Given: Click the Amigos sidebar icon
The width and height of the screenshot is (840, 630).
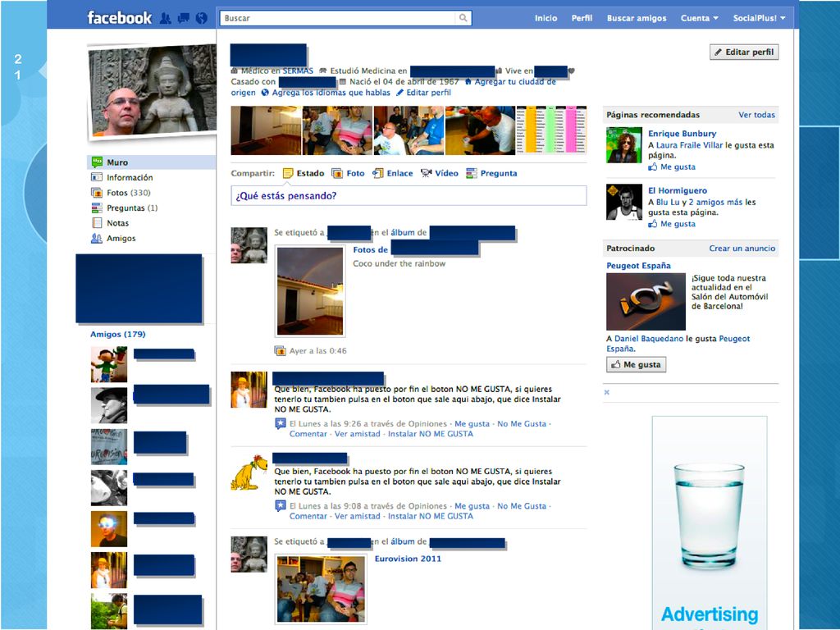Looking at the screenshot, I should tap(97, 239).
